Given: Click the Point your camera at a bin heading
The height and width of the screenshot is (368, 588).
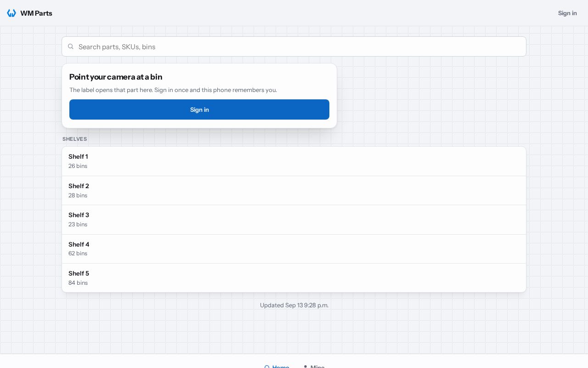Looking at the screenshot, I should 116,77.
